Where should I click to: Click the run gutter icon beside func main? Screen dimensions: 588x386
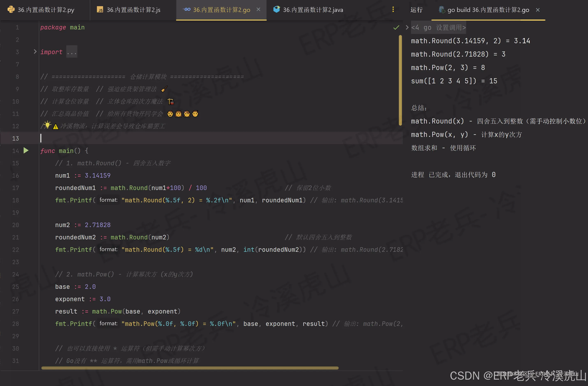[26, 150]
